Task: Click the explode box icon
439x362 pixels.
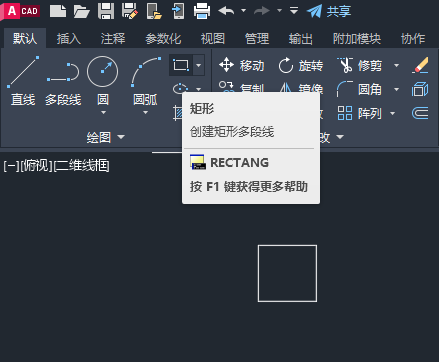Action: [420, 89]
